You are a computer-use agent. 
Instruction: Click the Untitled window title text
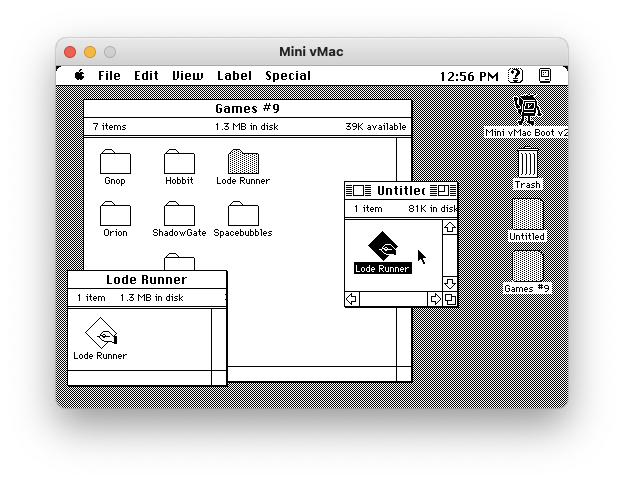(401, 191)
